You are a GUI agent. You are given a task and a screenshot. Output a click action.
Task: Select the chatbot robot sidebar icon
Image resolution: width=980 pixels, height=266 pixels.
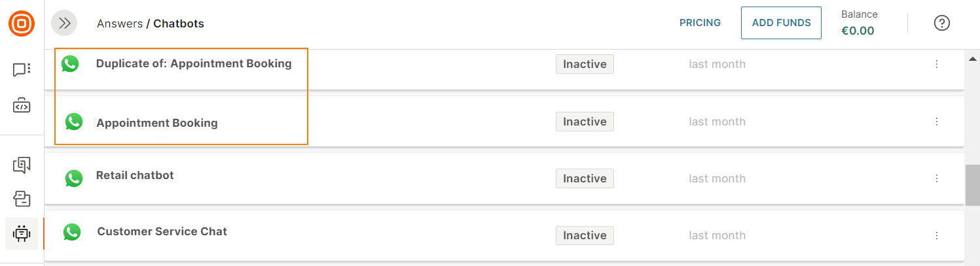click(22, 233)
